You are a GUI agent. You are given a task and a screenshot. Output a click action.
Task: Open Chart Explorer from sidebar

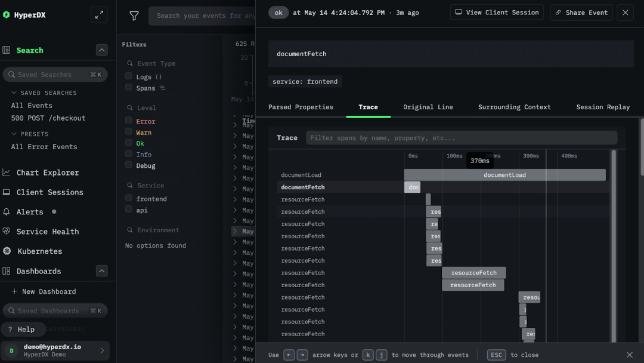tap(47, 173)
